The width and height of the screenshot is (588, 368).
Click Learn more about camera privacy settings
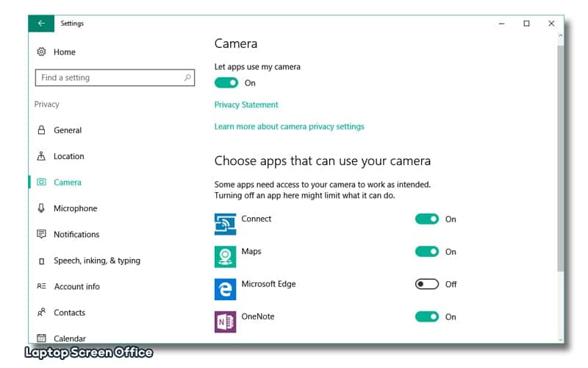click(289, 127)
